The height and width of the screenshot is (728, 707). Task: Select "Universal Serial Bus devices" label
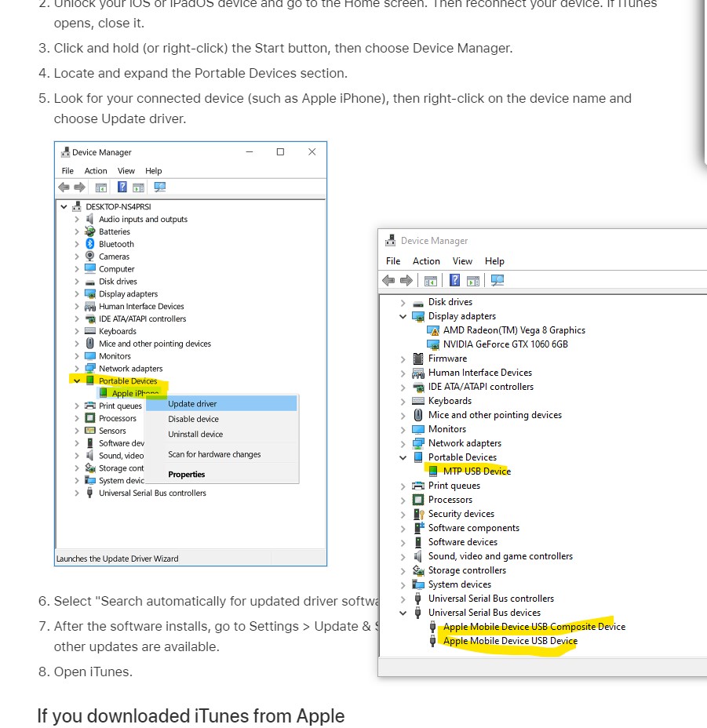click(484, 613)
